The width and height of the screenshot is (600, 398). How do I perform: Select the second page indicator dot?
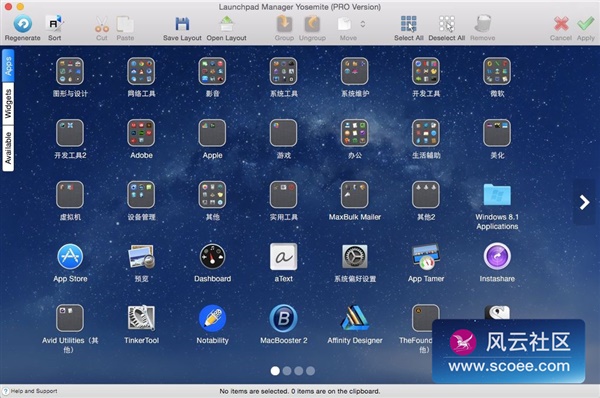287,370
